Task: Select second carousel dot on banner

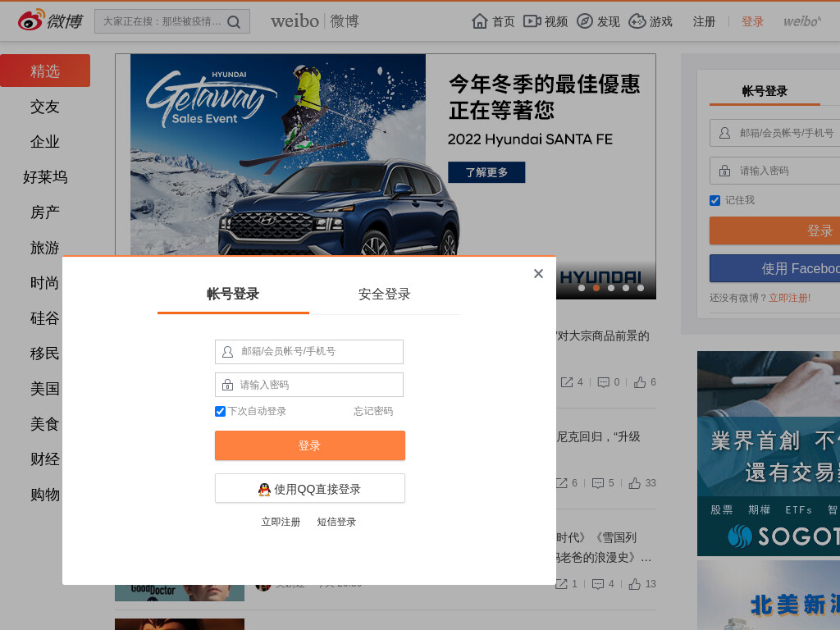Action: (x=596, y=288)
